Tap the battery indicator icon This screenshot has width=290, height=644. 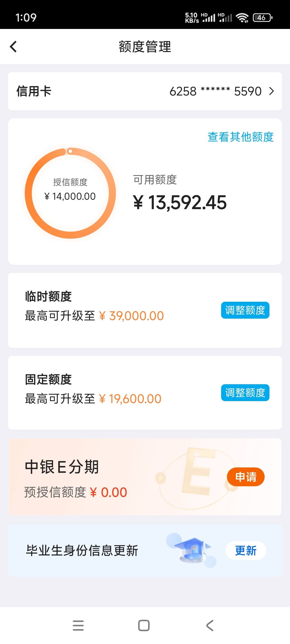click(262, 18)
